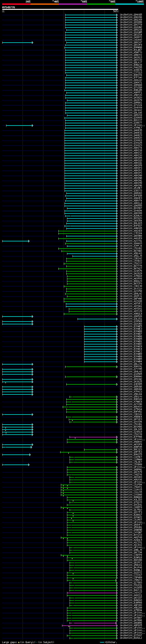
Task: Select hit UniRef100_Q6KC47
Action: pyautogui.click(x=131, y=42)
